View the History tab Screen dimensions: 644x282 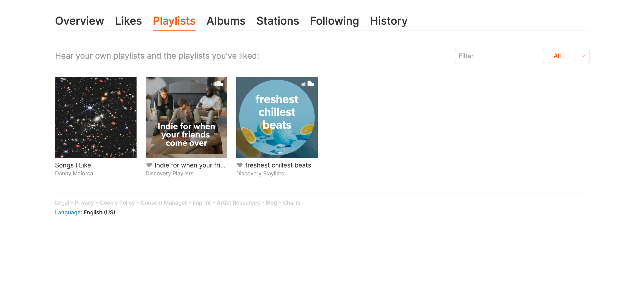[389, 21]
